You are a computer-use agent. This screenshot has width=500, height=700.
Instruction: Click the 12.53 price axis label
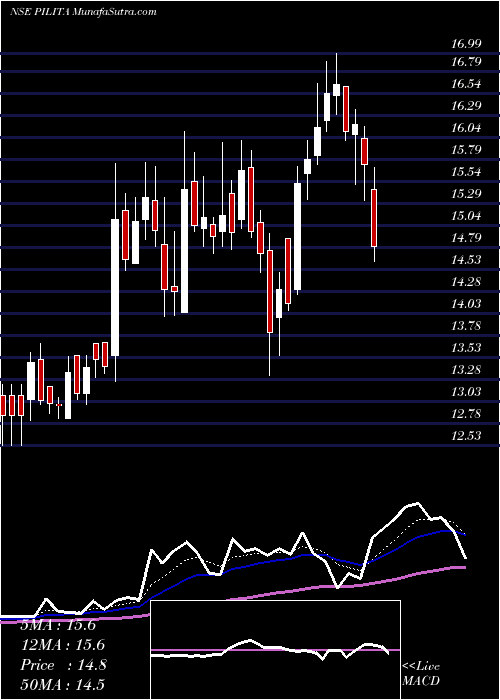tap(466, 435)
